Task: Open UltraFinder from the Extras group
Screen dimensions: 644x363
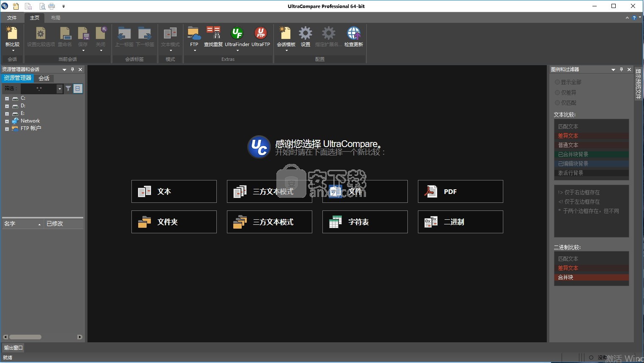Action: [x=237, y=36]
